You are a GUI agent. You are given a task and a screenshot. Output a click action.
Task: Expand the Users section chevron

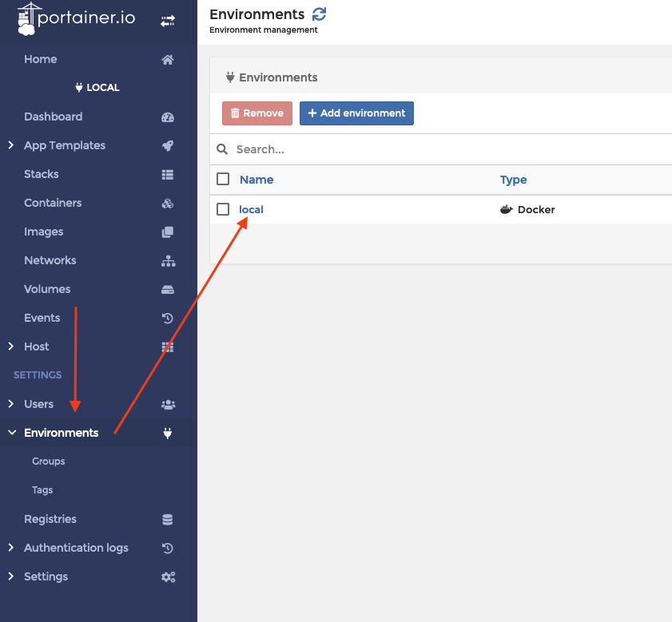pos(11,404)
